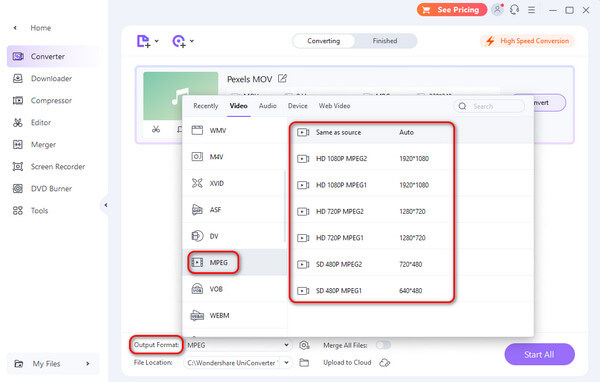The image size is (600, 382).
Task: Choose WEBM format
Action: (234, 315)
